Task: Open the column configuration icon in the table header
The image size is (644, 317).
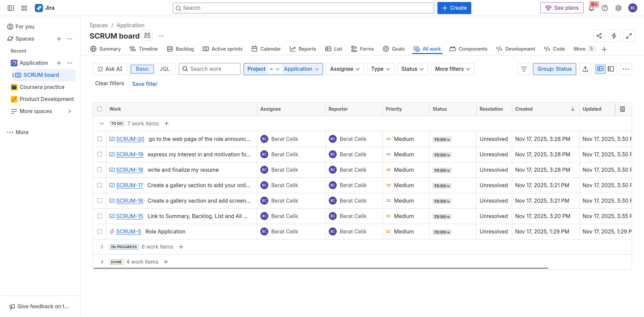Action: point(623,109)
